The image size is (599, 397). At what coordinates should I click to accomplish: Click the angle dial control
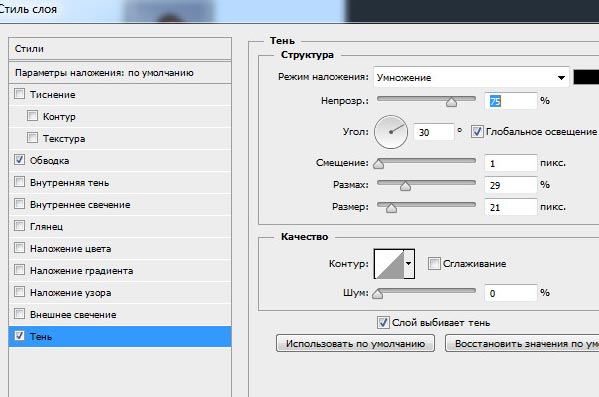pyautogui.click(x=391, y=132)
